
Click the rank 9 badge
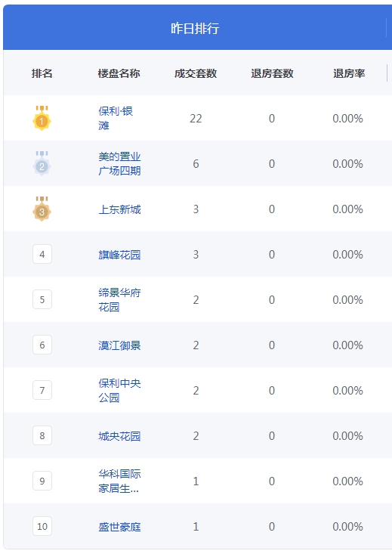[x=42, y=481]
